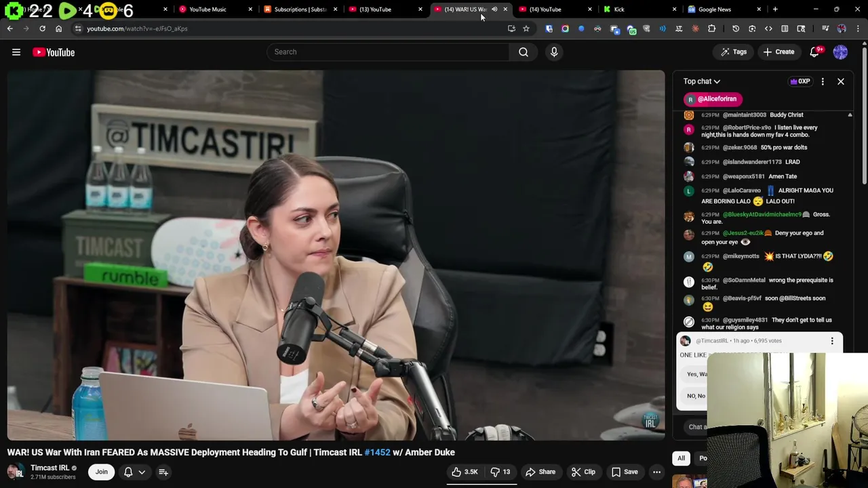Viewport: 868px width, 488px height.
Task: Open the Chrome three-dot menu
Action: click(x=858, y=28)
